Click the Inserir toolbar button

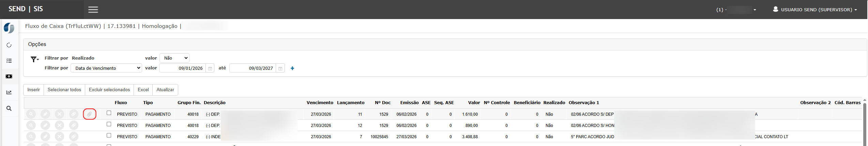[34, 90]
